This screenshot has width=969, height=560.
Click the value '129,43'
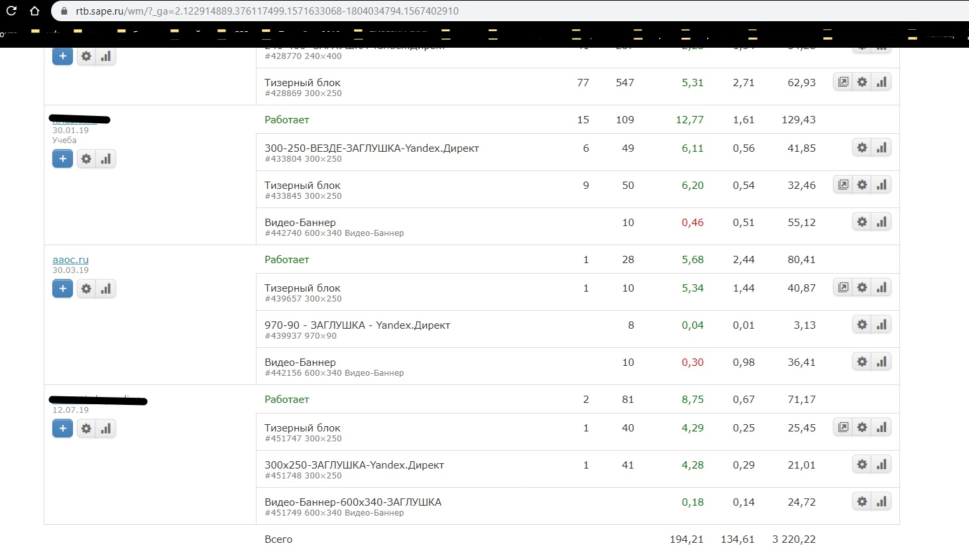coord(799,120)
